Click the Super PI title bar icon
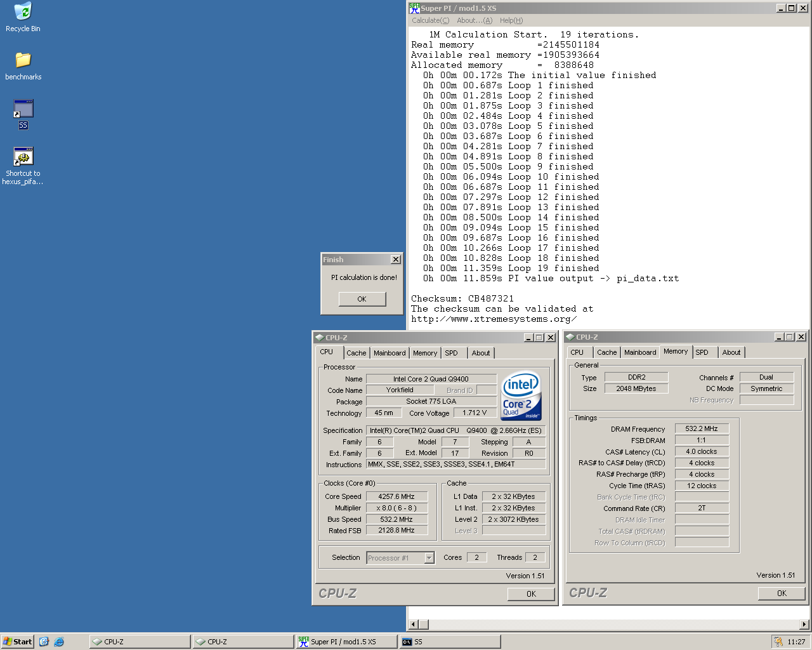This screenshot has width=812, height=650. point(414,8)
